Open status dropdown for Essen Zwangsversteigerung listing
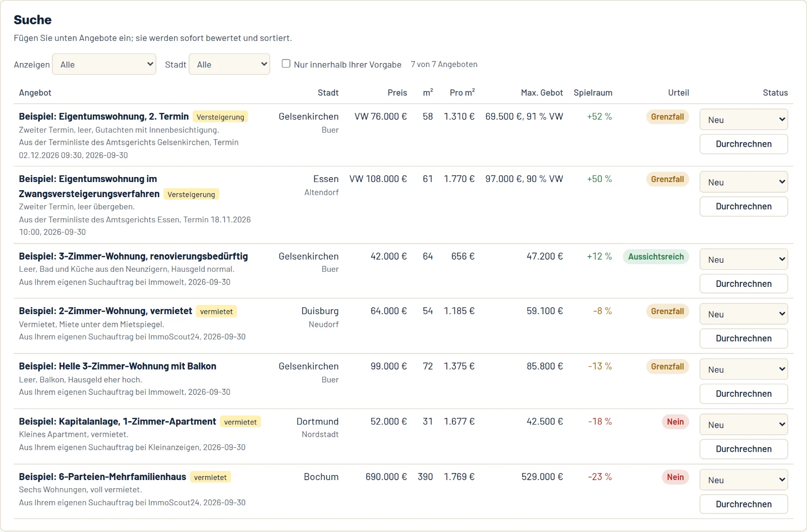This screenshot has height=532, width=807. click(x=744, y=183)
